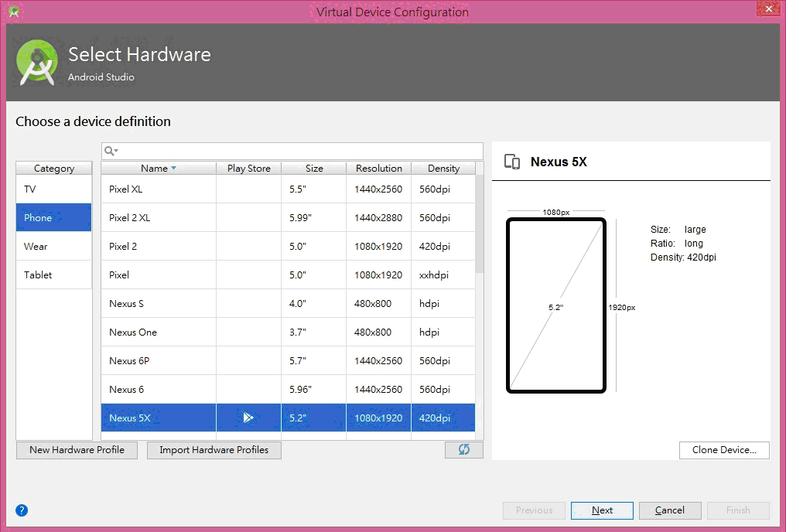Click the 5.96" size cell
This screenshot has width=786, height=532.
pos(314,389)
